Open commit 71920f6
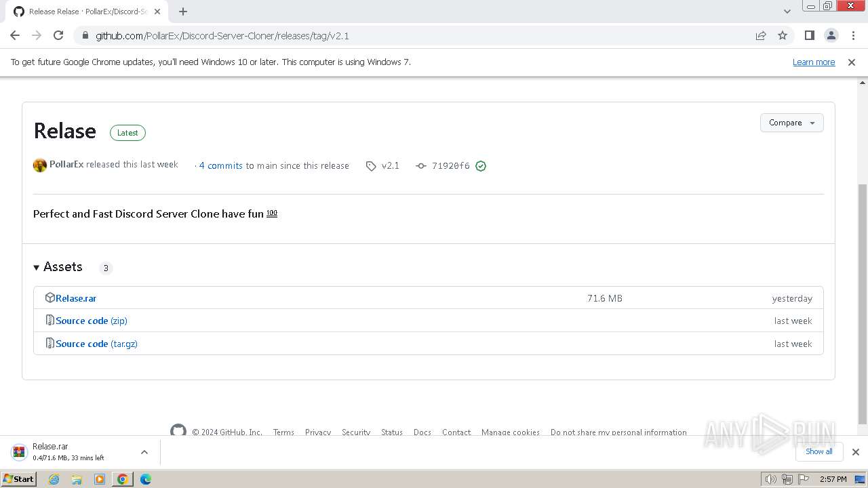Image resolution: width=868 pixels, height=488 pixels. tap(450, 165)
